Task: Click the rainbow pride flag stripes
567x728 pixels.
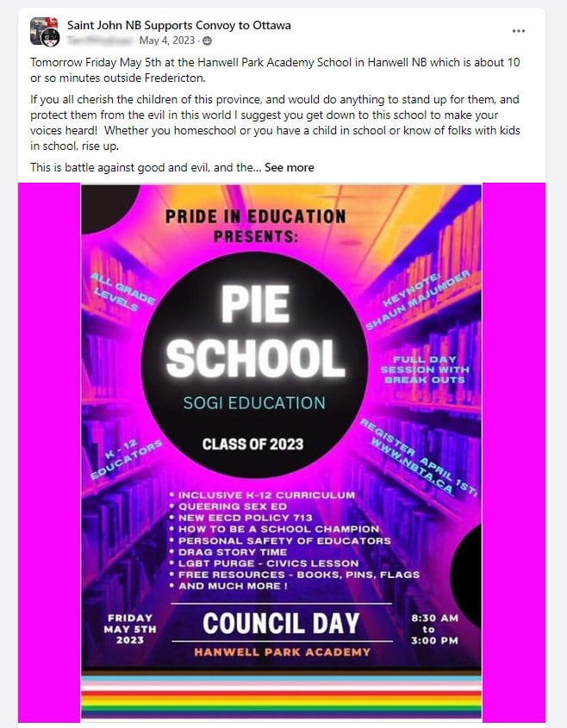Action: 281,696
